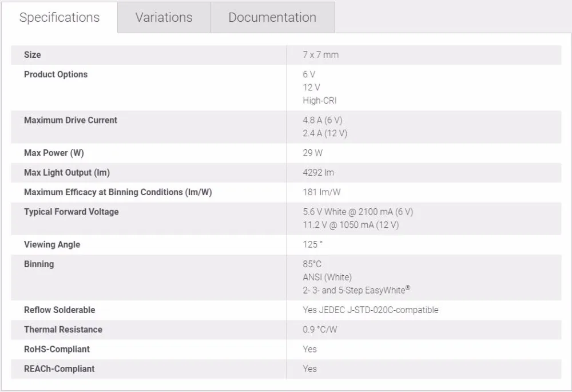Click the '6 V' product option
Image resolution: width=572 pixels, height=392 pixels.
coord(309,74)
